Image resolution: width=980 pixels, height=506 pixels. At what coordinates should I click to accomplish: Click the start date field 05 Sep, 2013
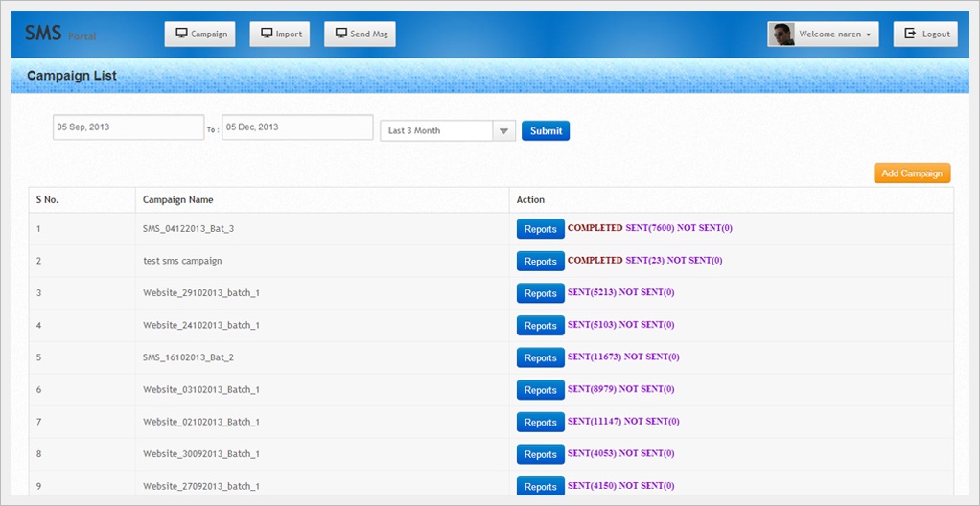click(128, 127)
